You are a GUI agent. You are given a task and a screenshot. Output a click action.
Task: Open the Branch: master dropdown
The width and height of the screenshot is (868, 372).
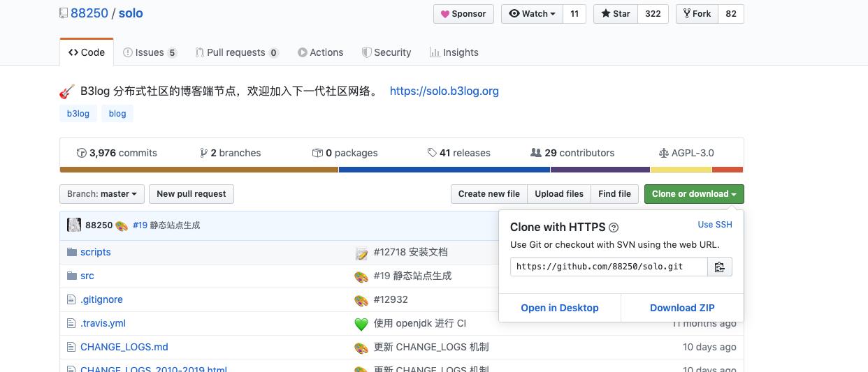102,194
